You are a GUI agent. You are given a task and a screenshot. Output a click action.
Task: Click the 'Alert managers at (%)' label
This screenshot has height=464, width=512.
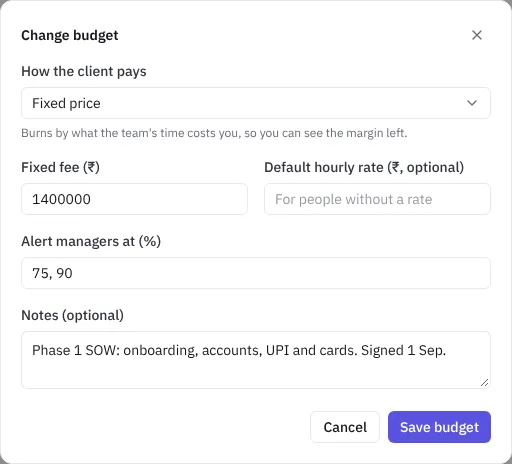click(x=91, y=241)
